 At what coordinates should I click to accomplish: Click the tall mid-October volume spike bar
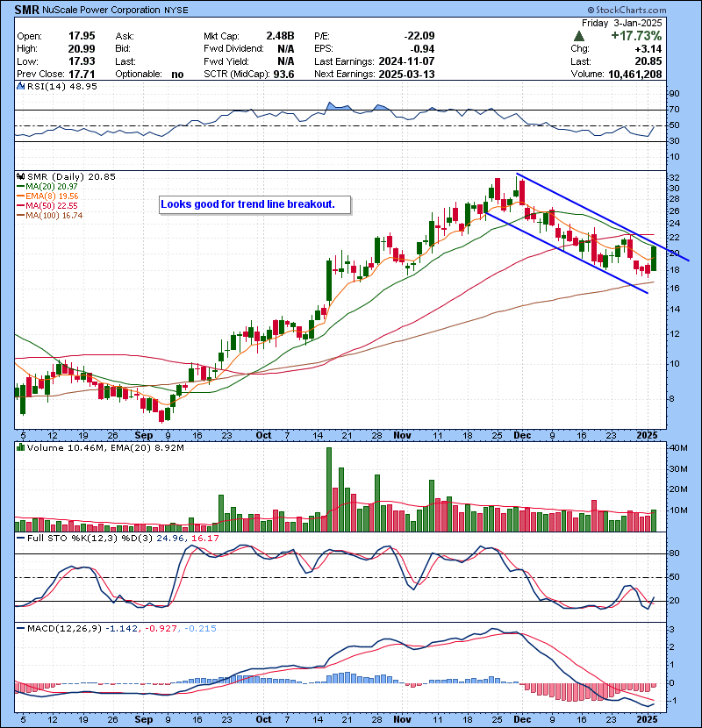pos(329,489)
